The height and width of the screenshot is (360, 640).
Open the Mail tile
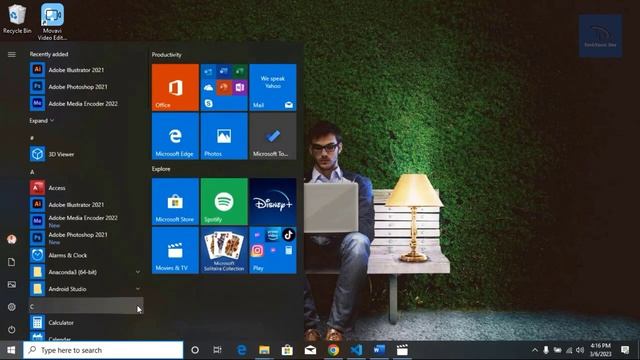pyautogui.click(x=273, y=87)
